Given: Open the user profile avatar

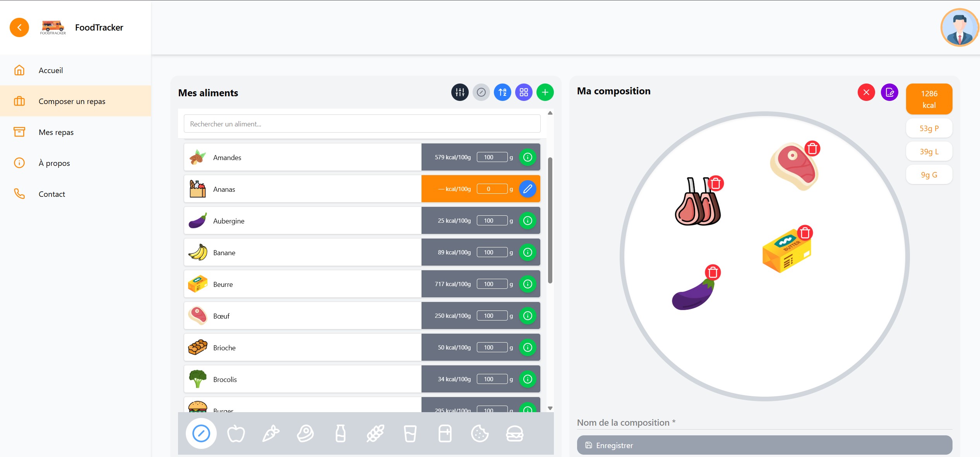Looking at the screenshot, I should pos(959,27).
